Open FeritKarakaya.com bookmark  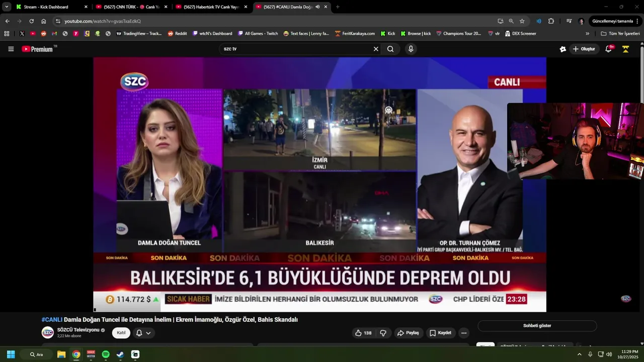click(355, 34)
